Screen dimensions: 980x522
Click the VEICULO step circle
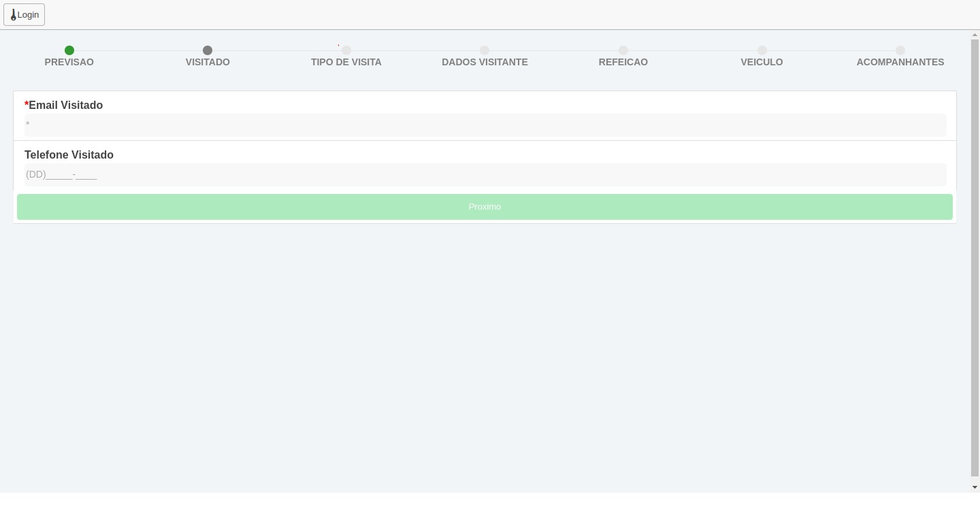pos(762,50)
